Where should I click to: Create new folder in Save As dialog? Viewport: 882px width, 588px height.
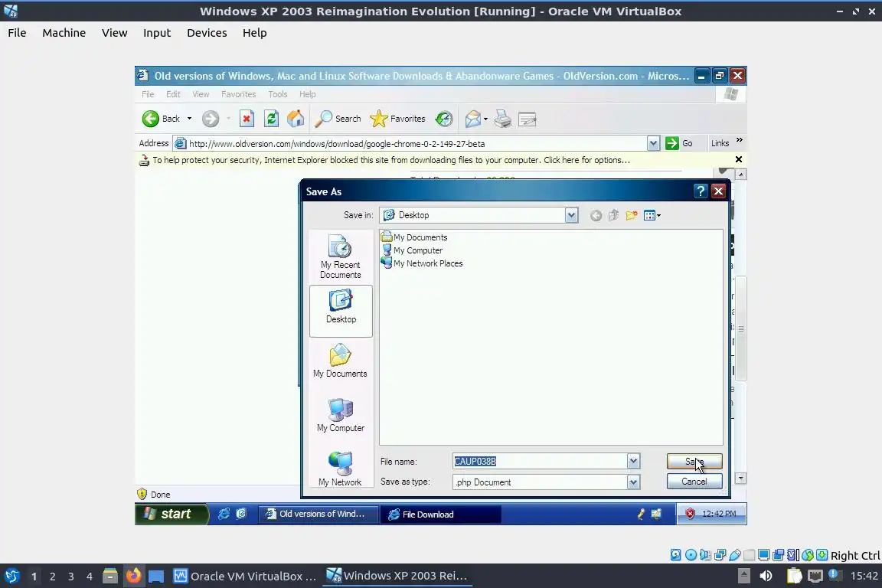[x=632, y=215]
